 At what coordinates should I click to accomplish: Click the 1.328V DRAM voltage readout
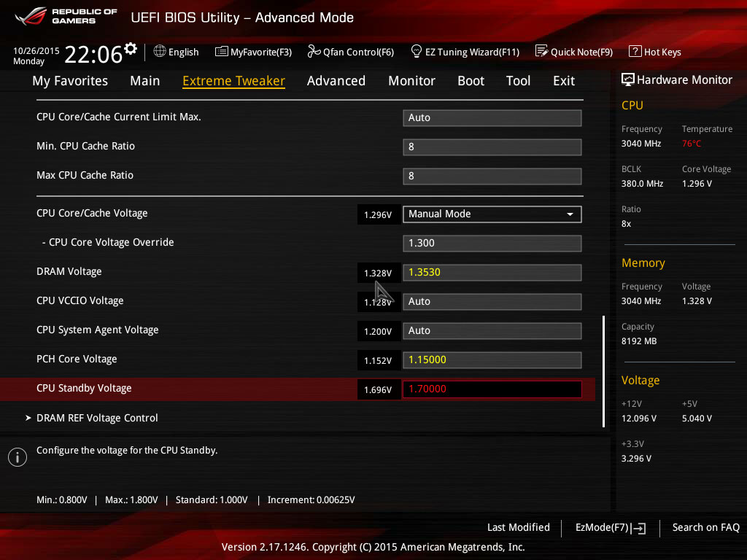click(x=378, y=273)
